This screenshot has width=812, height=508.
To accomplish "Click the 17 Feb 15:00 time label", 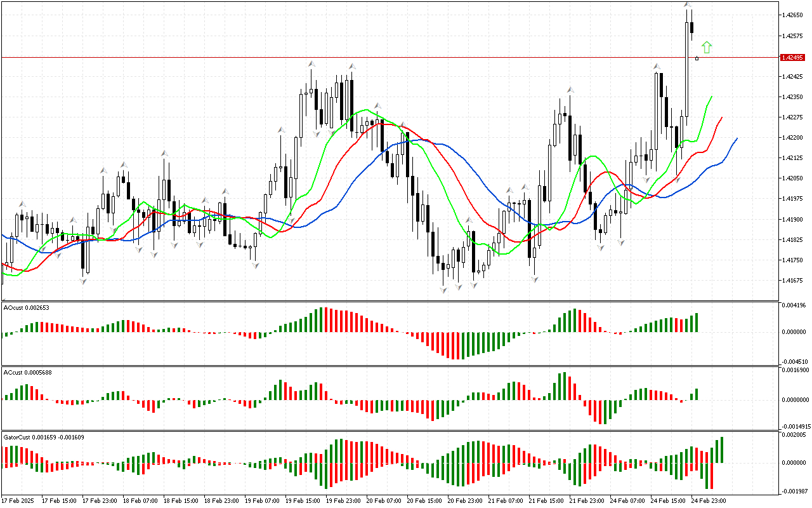I will click(x=59, y=501).
